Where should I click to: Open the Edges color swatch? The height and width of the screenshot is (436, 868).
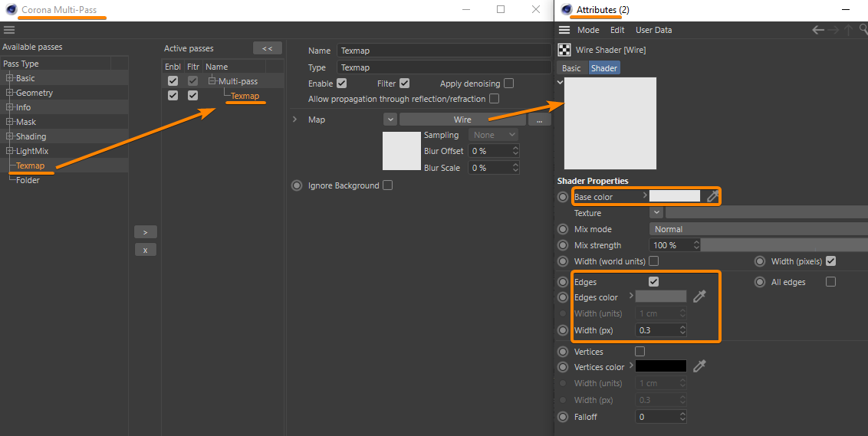(661, 297)
